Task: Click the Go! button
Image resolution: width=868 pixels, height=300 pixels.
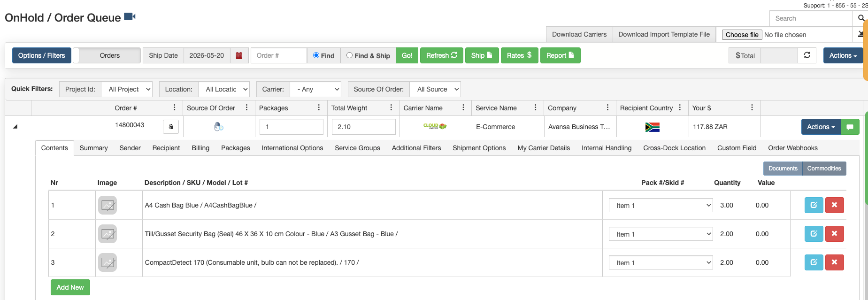Action: click(x=407, y=55)
